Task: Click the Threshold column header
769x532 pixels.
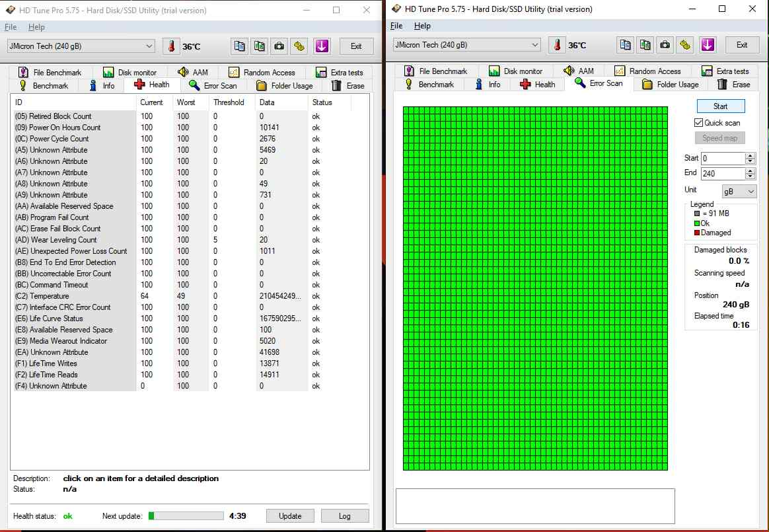Action: 232,102
